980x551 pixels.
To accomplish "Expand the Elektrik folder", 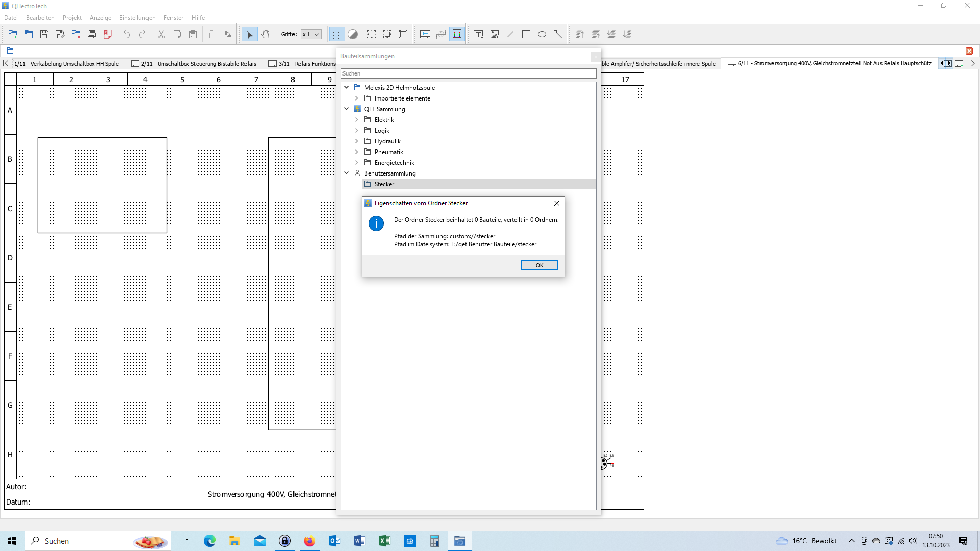I will (357, 119).
